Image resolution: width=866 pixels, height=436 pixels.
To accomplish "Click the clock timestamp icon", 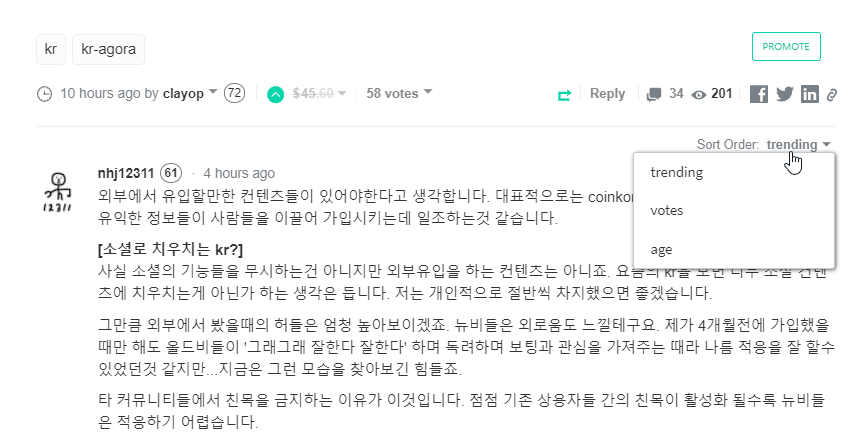I will (44, 94).
